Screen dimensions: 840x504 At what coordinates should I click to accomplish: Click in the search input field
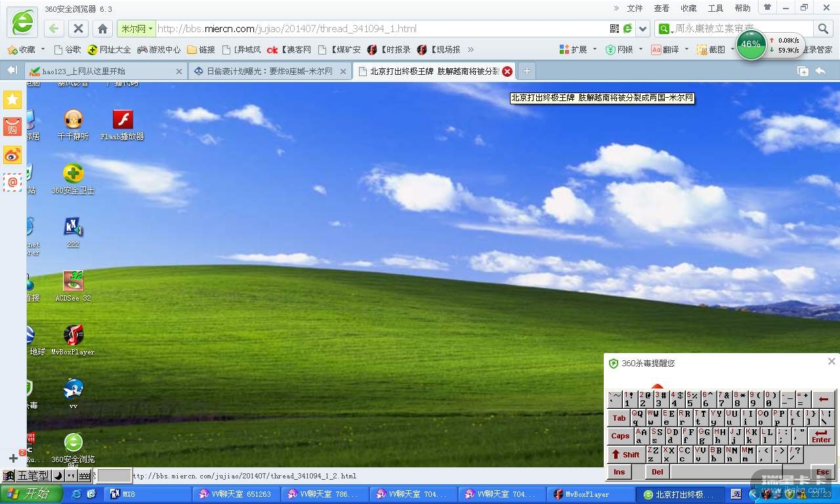tap(744, 29)
